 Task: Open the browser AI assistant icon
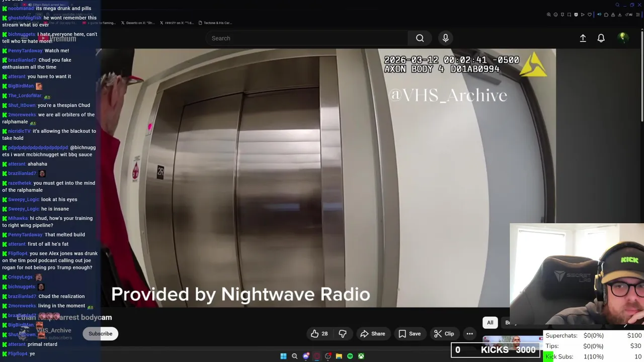629,15
